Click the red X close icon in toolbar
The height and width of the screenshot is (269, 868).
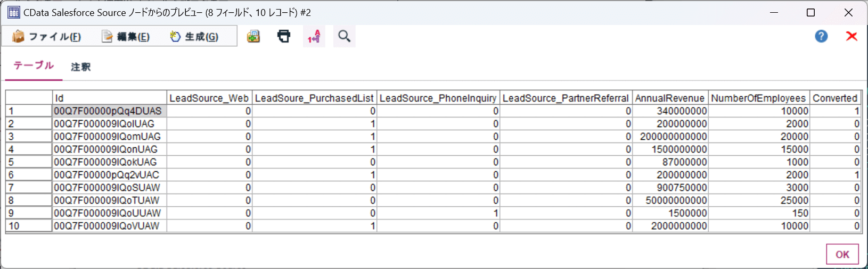[851, 36]
